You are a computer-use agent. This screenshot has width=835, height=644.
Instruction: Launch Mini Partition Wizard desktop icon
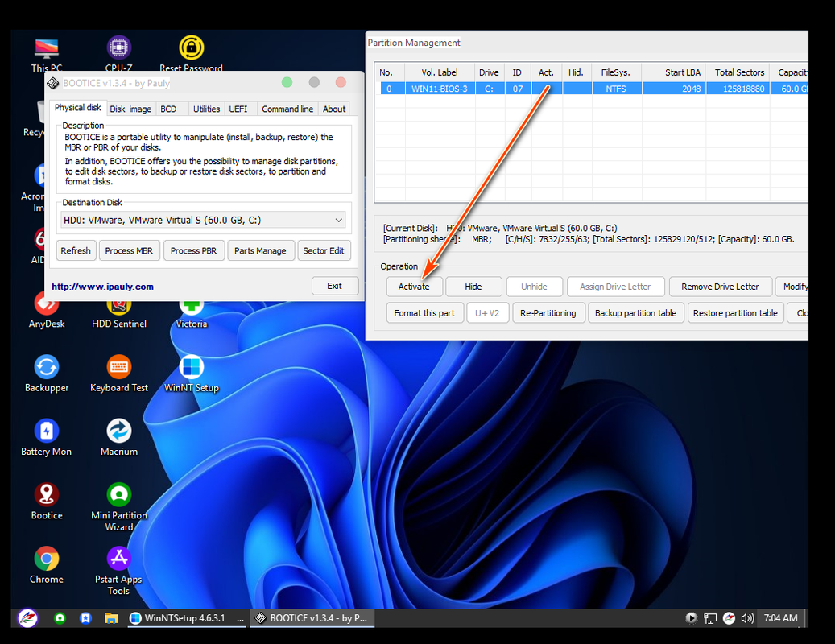tap(118, 507)
